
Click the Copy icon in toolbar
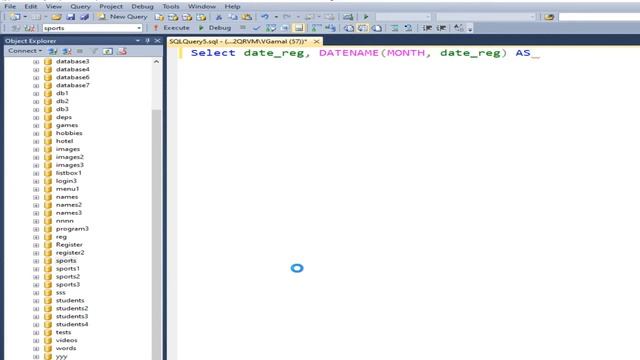[233, 17]
